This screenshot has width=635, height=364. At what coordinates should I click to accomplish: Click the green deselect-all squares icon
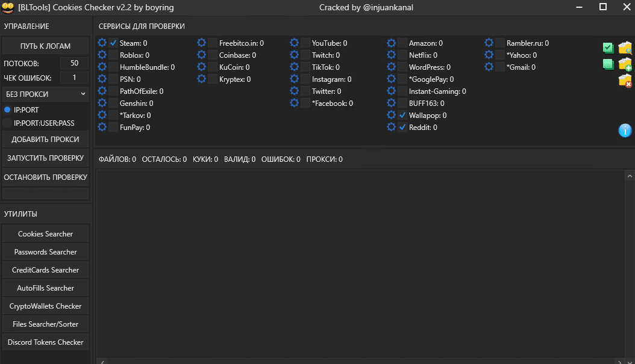coord(608,64)
